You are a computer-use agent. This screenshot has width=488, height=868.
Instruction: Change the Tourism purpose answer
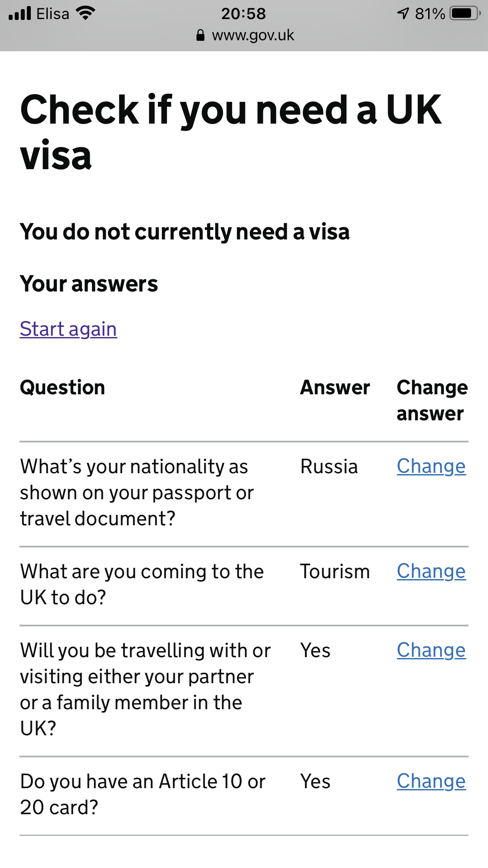coord(431,571)
